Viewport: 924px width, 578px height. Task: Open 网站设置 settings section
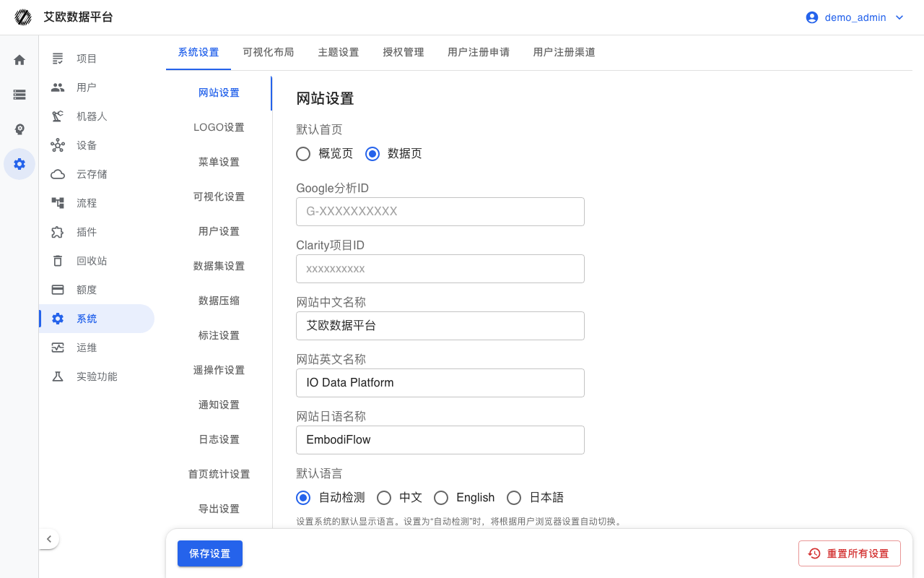pyautogui.click(x=219, y=92)
